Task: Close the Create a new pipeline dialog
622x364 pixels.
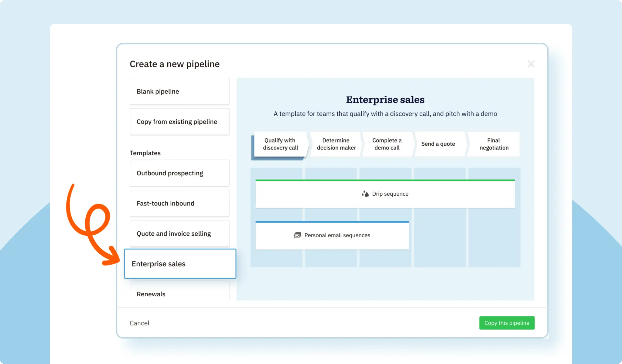Action: (531, 64)
